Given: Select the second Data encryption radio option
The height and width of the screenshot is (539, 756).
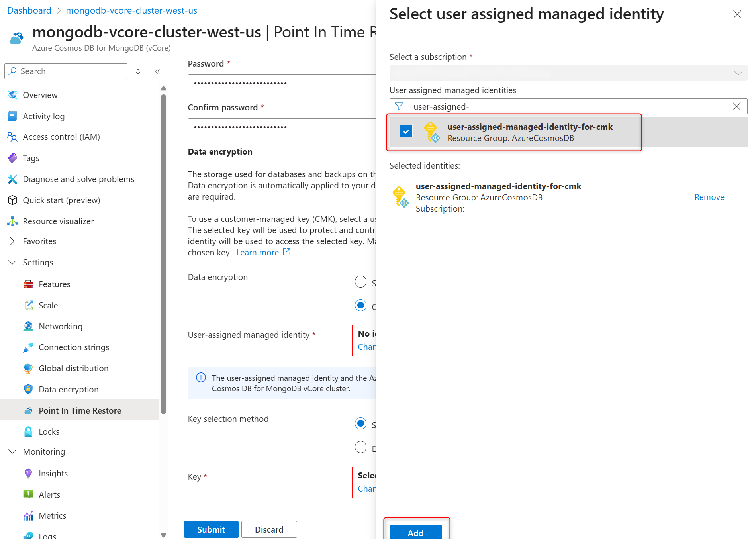Looking at the screenshot, I should [x=360, y=306].
